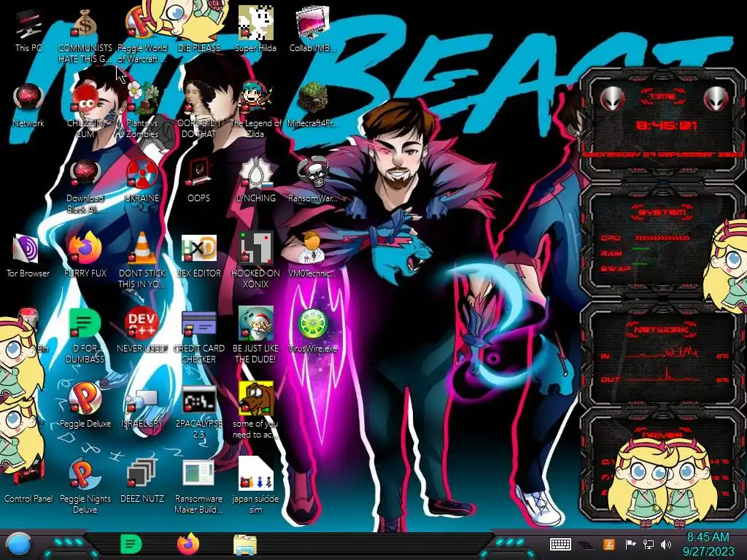Open the green app pinned on taskbar
Viewport: 747px width, 560px height.
pos(131,544)
